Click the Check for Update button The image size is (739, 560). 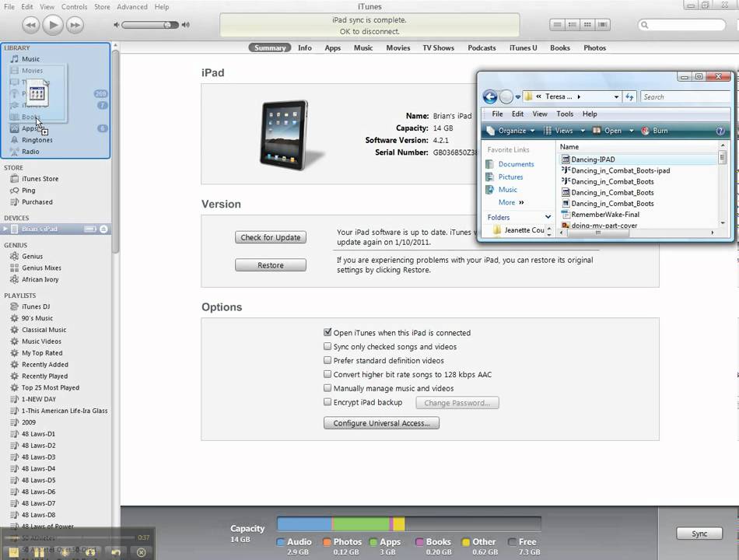pos(271,237)
